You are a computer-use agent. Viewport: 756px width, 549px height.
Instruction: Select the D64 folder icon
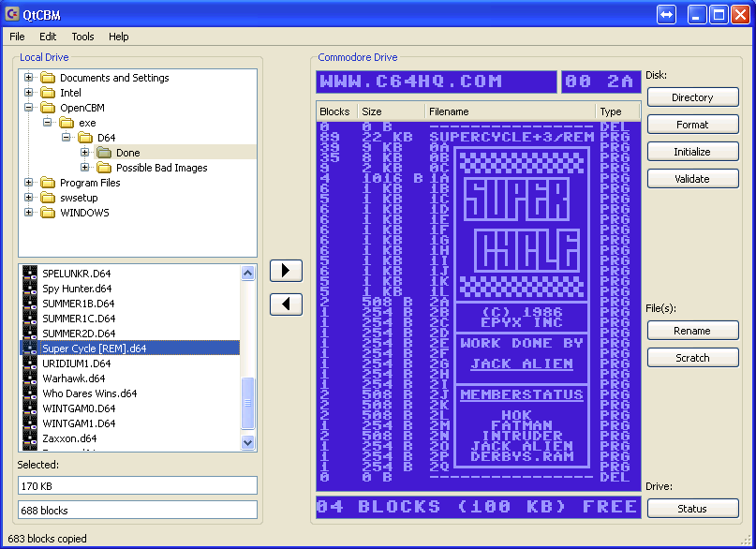coord(85,138)
